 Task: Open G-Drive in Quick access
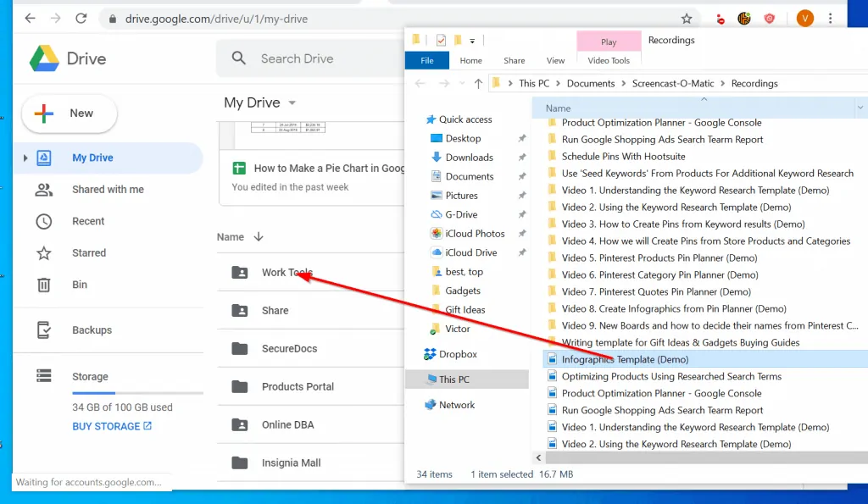pos(461,214)
